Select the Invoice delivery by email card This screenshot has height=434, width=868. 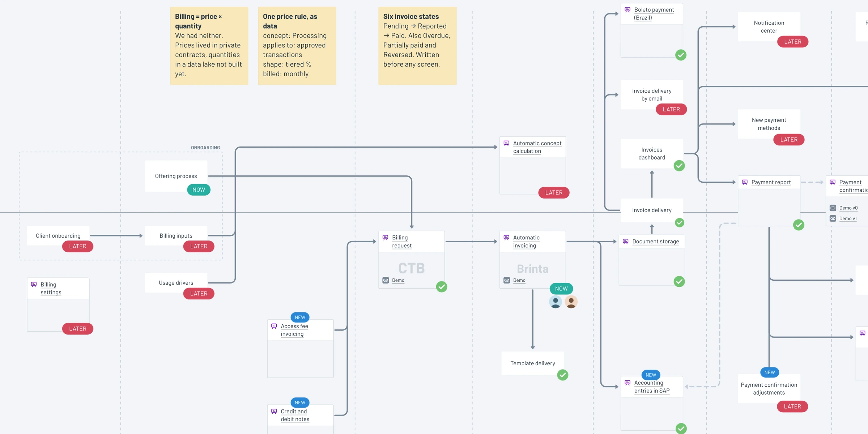652,95
